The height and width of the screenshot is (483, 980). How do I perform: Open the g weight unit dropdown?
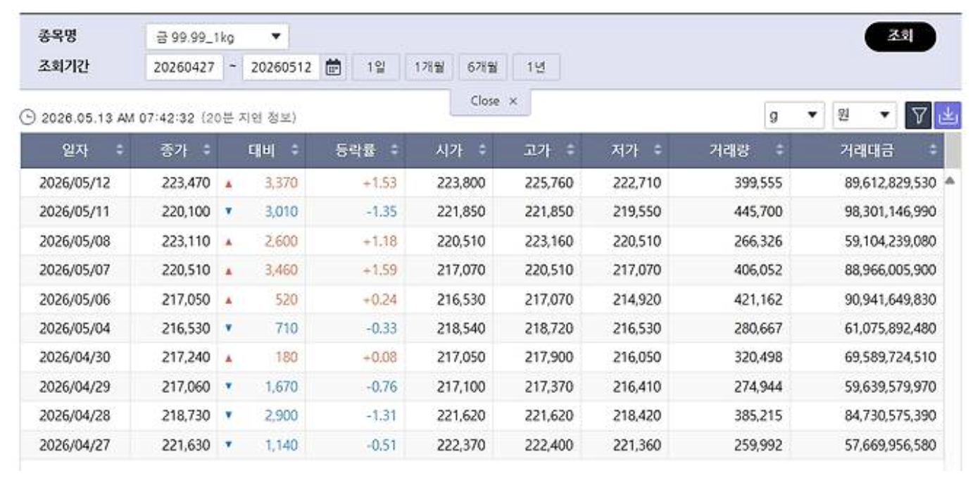(x=795, y=115)
